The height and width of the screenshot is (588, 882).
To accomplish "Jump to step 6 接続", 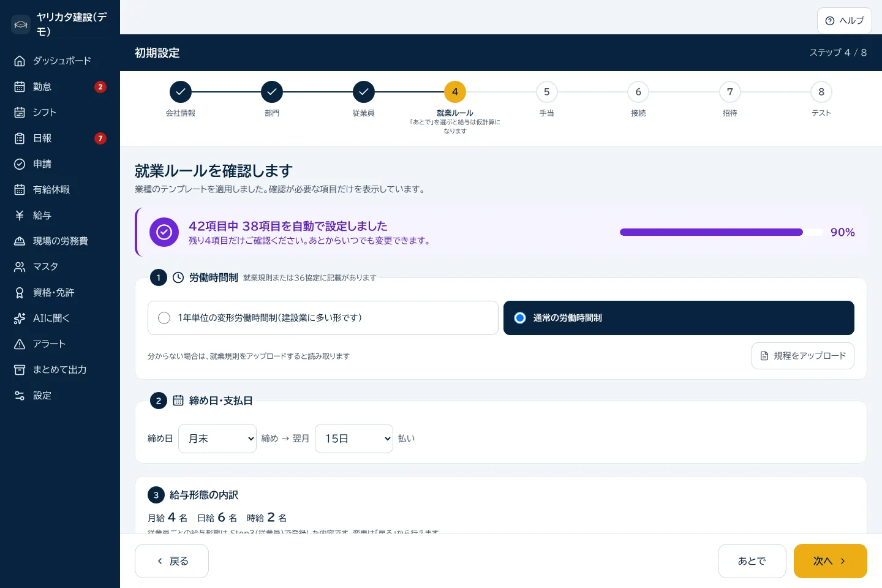I will (x=638, y=92).
